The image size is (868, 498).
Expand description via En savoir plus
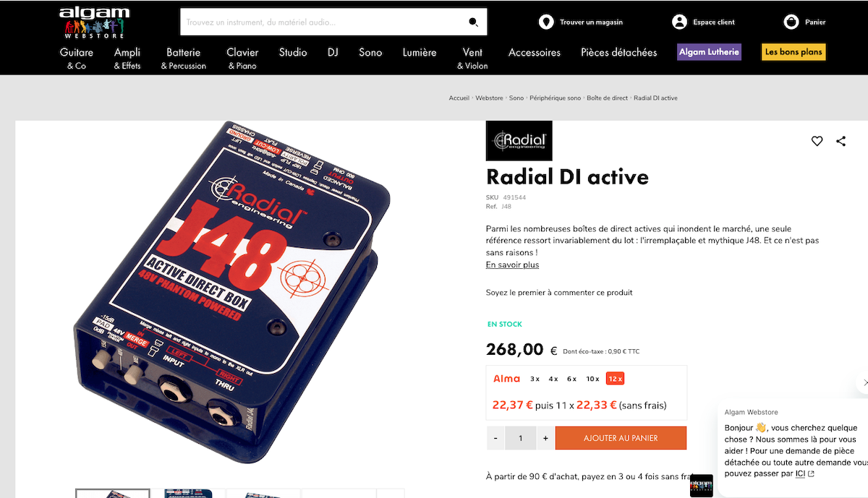[512, 265]
